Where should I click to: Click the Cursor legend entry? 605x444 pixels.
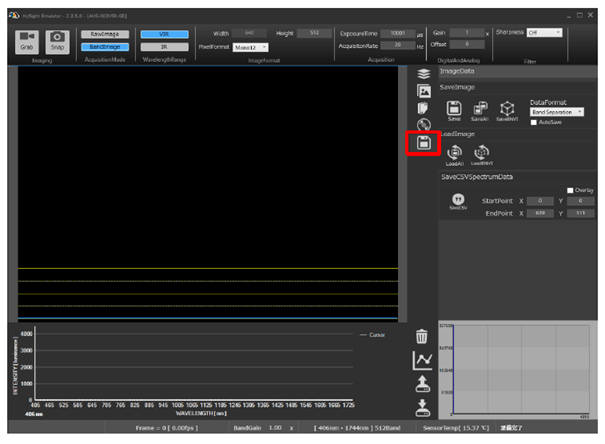372,335
